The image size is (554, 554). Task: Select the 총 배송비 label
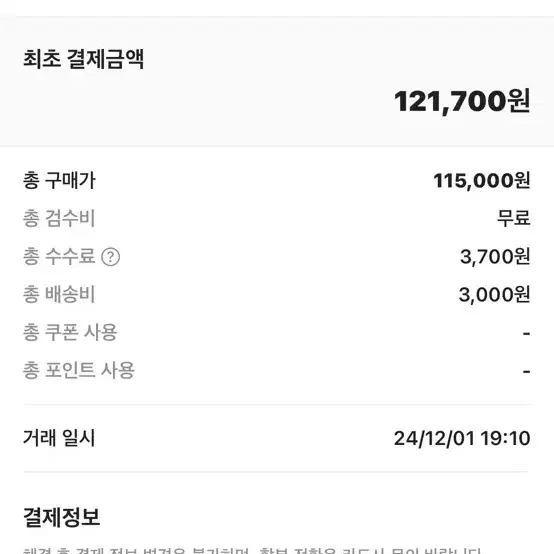pyautogui.click(x=59, y=294)
